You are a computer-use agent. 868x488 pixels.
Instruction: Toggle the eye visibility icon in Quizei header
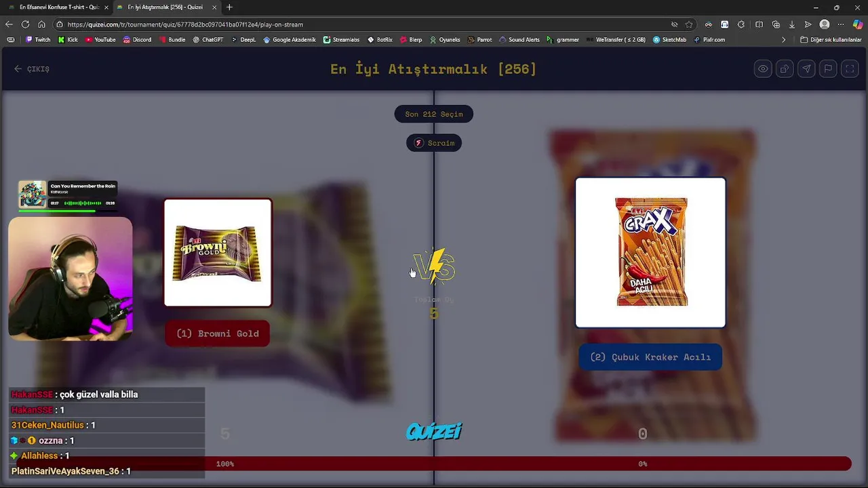[x=763, y=68]
